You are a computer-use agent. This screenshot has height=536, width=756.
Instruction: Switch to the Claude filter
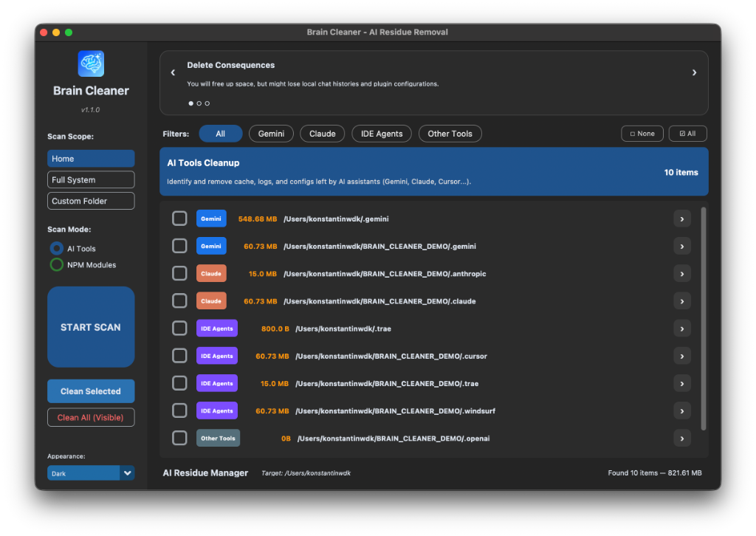tap(322, 134)
